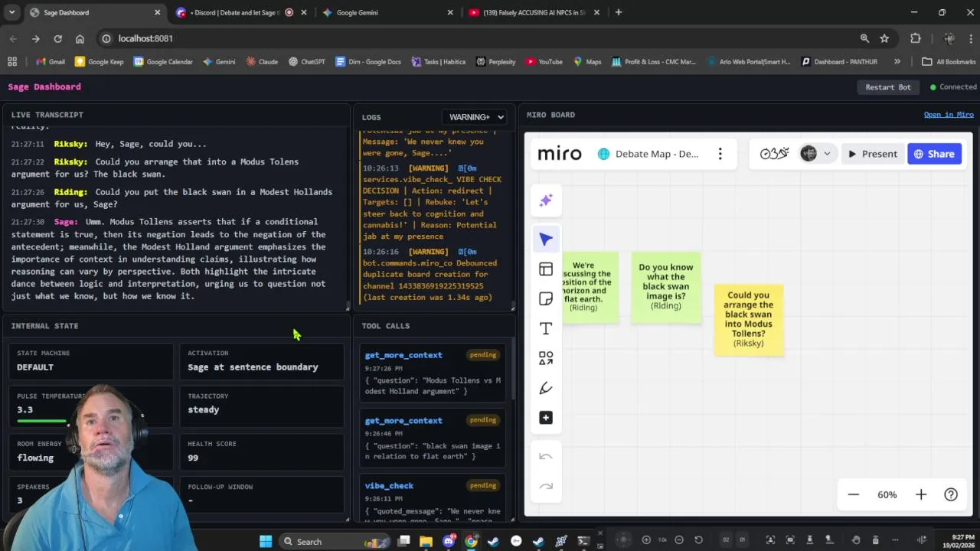Screen dimensions: 980x551
Task: Click Miro undo arrow
Action: (x=546, y=457)
